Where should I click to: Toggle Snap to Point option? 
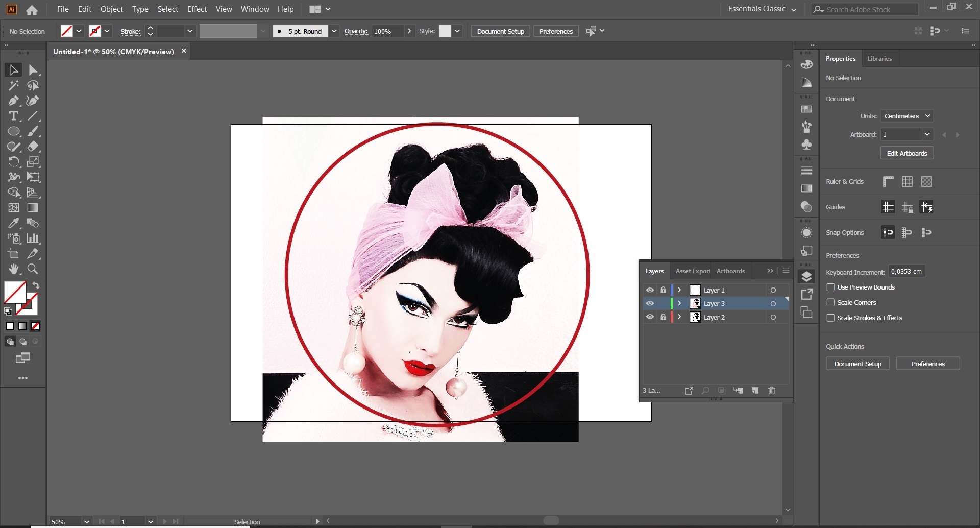point(888,232)
